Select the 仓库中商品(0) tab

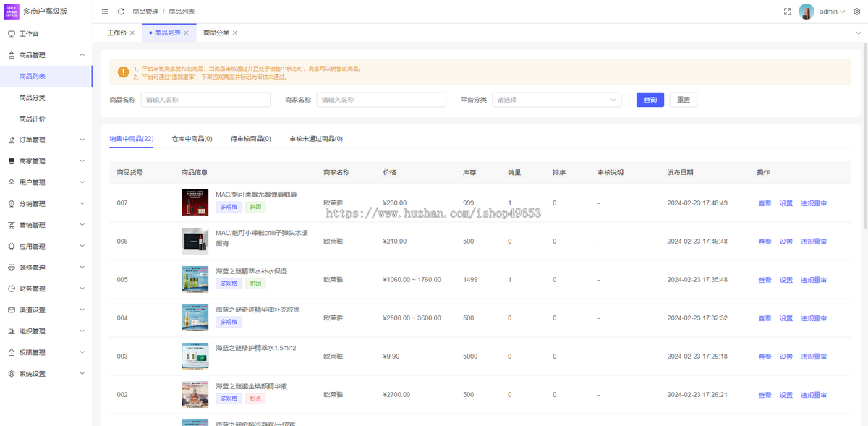pos(192,138)
